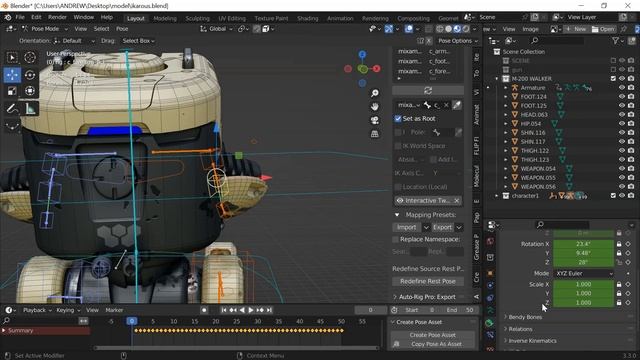Click the Redefine Rest Pose button
This screenshot has height=360, width=640.
point(428,282)
